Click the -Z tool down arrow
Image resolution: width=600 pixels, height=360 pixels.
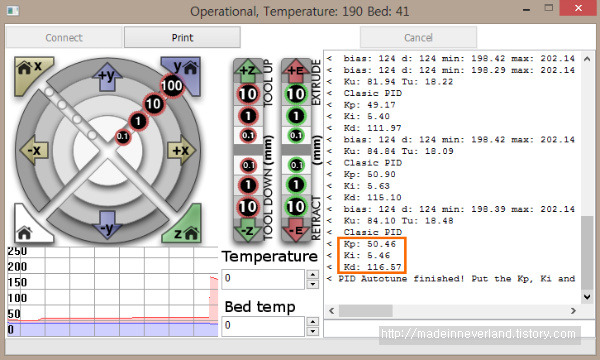click(248, 230)
